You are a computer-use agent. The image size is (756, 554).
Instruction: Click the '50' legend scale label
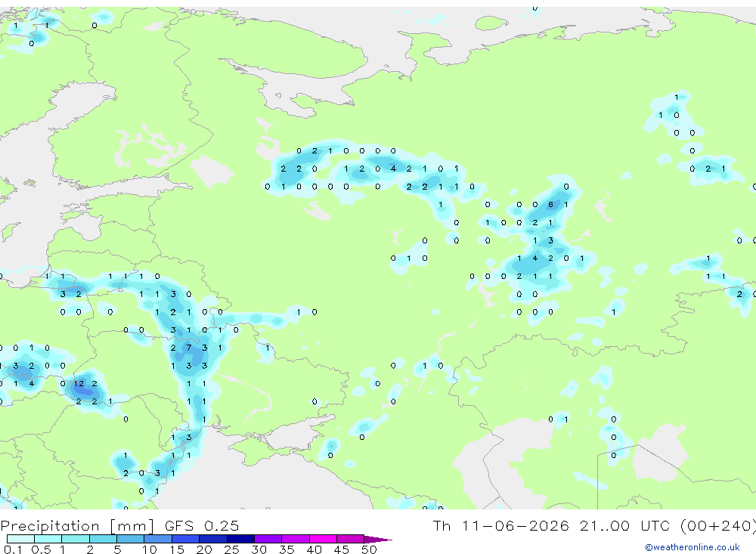[x=369, y=549]
